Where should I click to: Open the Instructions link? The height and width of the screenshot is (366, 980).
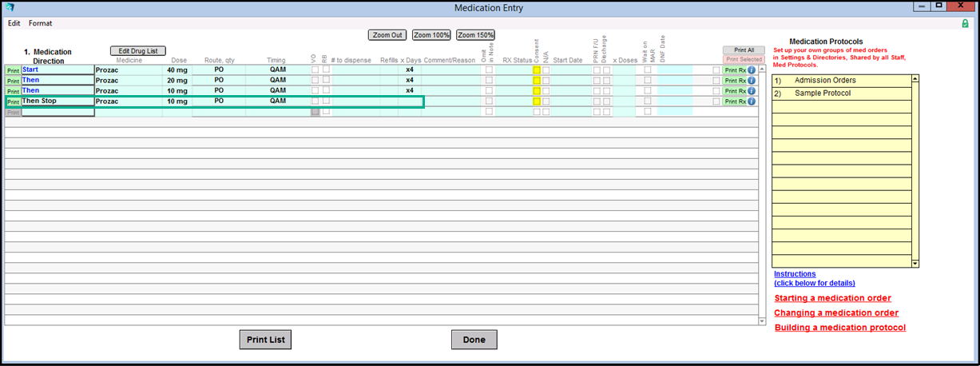(795, 273)
